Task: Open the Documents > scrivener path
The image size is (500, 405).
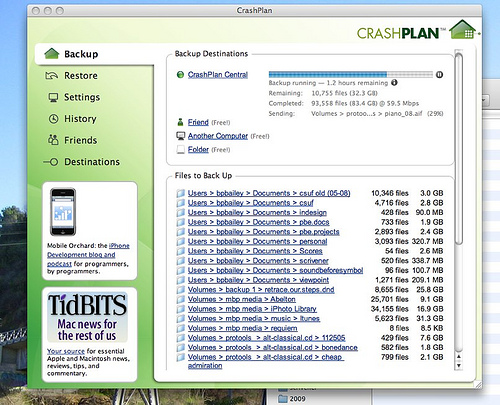Action: pos(258,261)
